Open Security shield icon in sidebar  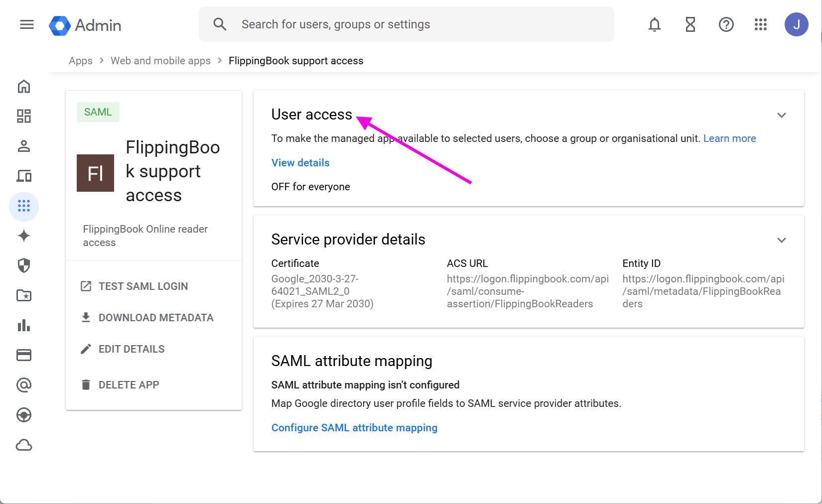click(24, 265)
